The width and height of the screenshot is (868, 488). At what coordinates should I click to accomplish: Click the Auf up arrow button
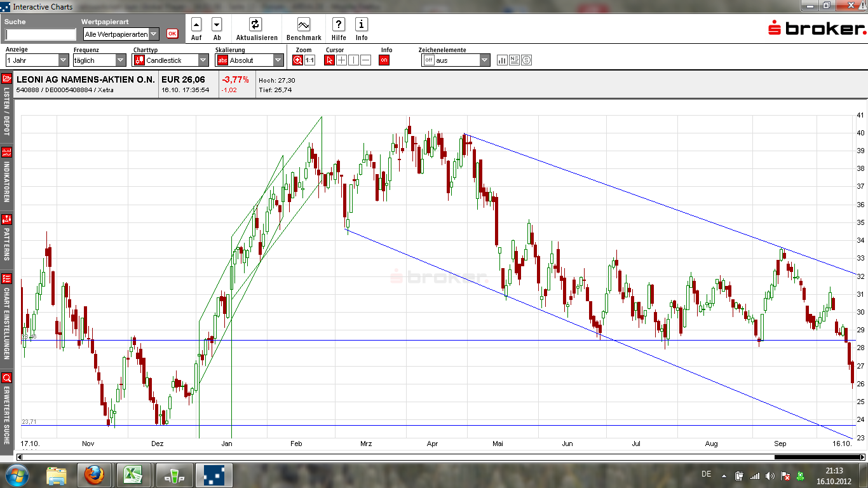tap(196, 25)
